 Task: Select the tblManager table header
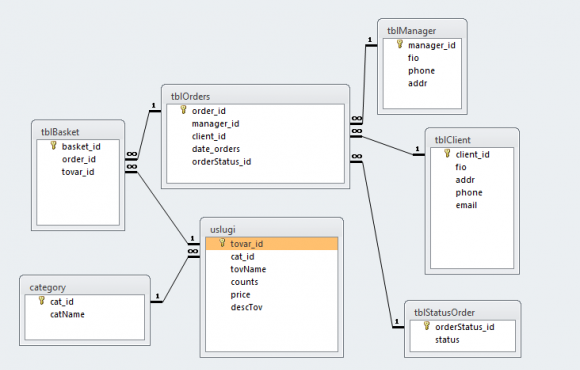tap(422, 31)
